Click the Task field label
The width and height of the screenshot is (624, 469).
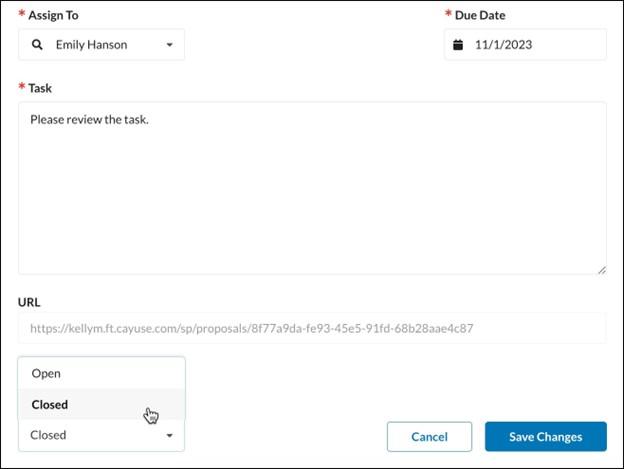click(40, 88)
